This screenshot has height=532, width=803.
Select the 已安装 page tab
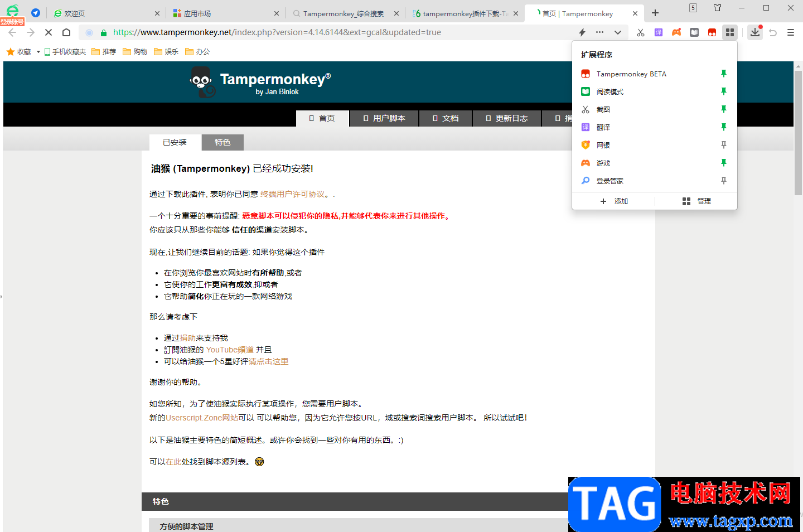(175, 142)
